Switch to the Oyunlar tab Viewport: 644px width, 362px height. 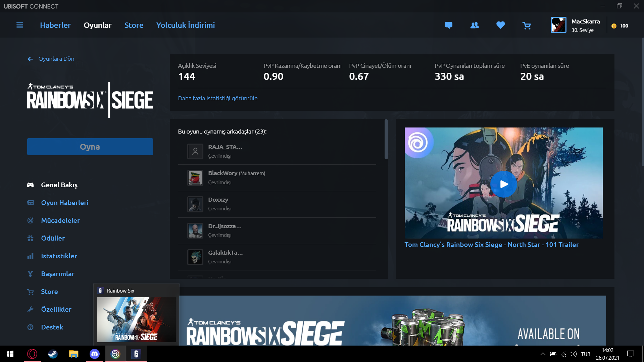coord(98,25)
